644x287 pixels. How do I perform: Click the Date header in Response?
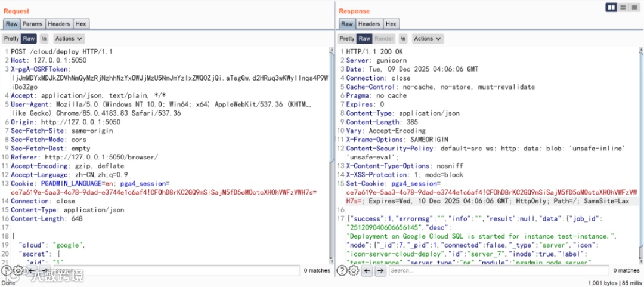(412, 69)
